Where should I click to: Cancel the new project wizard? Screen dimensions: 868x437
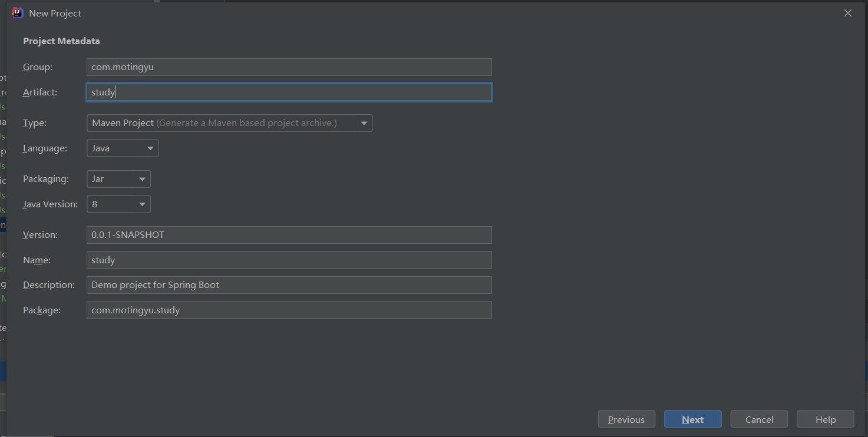click(760, 419)
